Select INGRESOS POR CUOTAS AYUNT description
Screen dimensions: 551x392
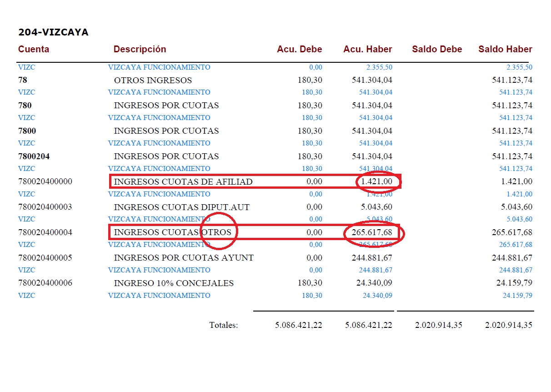tap(184, 258)
